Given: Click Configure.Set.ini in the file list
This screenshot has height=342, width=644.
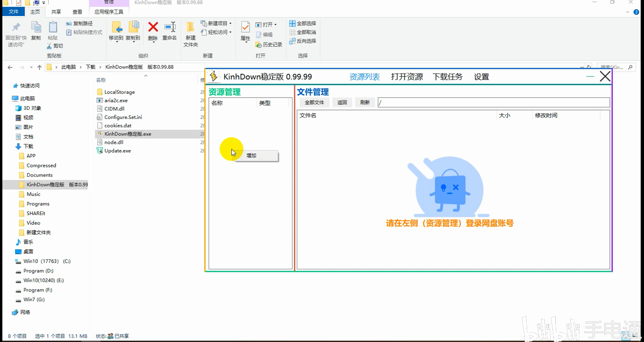Looking at the screenshot, I should point(119,117).
